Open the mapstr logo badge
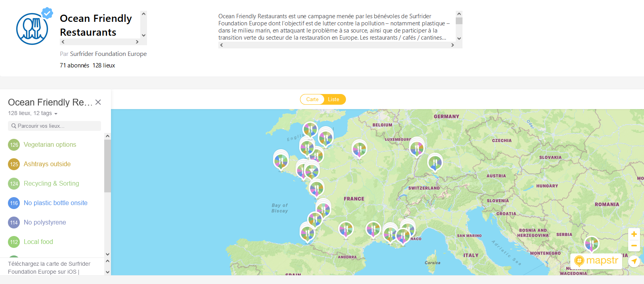 pos(596,261)
